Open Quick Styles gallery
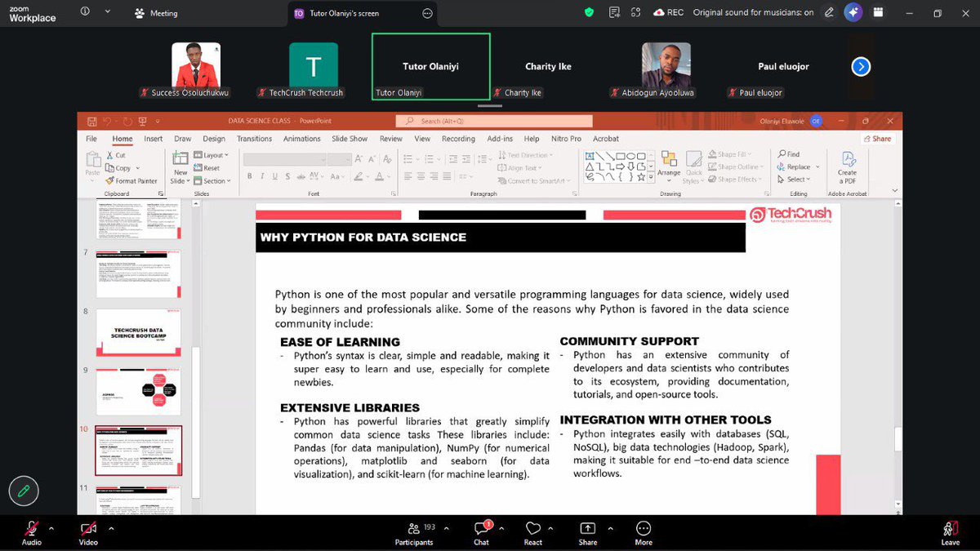 point(693,167)
